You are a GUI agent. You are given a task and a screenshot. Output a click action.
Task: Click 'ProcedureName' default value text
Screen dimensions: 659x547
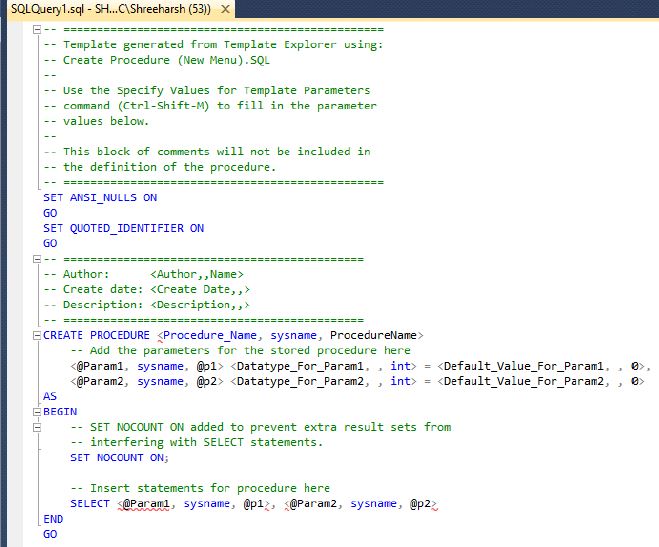(x=373, y=335)
